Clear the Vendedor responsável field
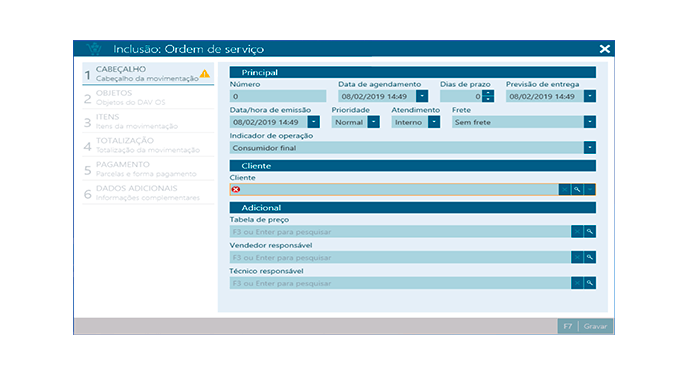The height and width of the screenshot is (375, 689). [577, 257]
